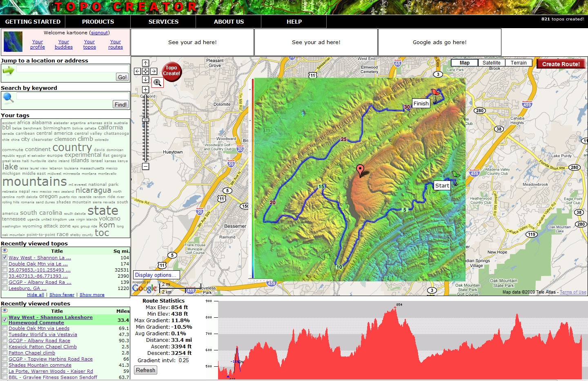
Task: Show more recently viewed topos
Action: pos(92,294)
